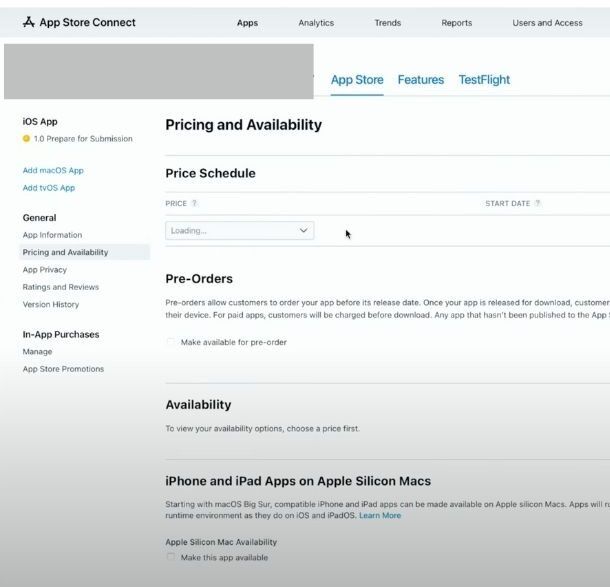This screenshot has width=610, height=587.
Task: Click the Price Schedule section heading
Action: (x=210, y=173)
